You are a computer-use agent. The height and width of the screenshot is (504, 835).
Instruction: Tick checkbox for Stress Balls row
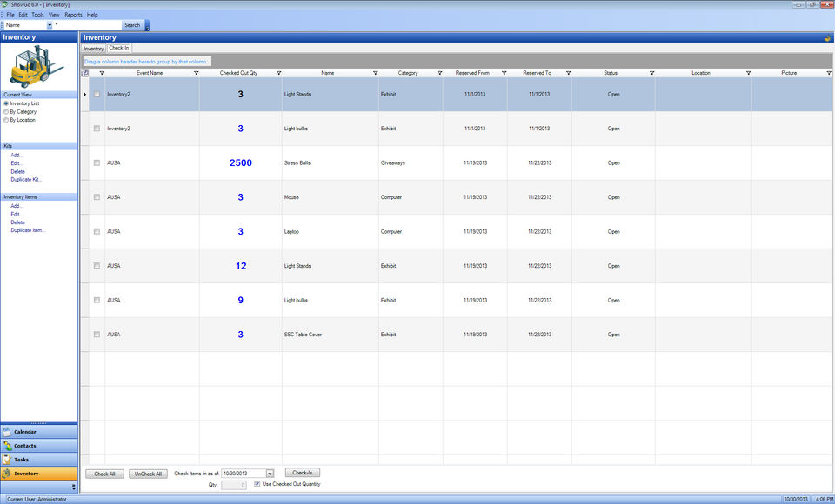pos(97,162)
